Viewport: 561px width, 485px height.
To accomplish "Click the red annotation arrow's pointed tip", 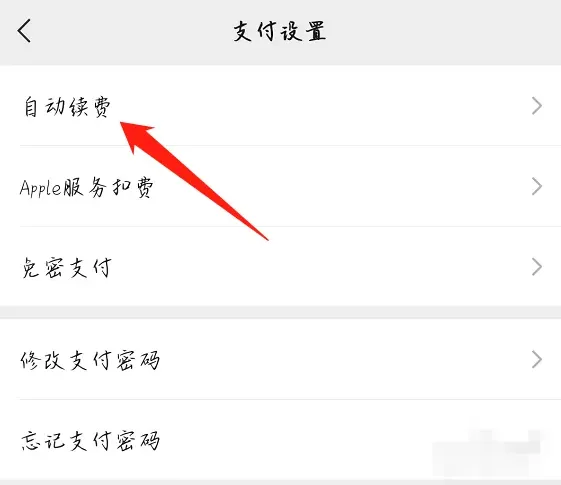I will coord(125,126).
